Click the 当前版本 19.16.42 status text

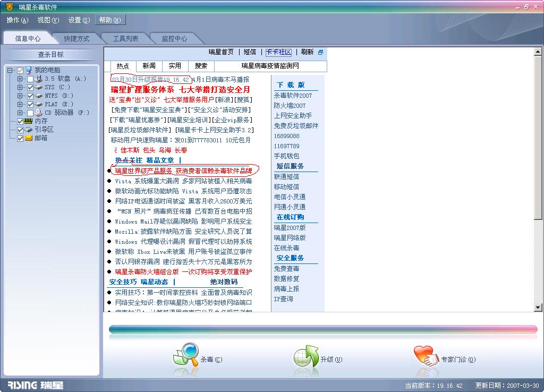(x=433, y=386)
